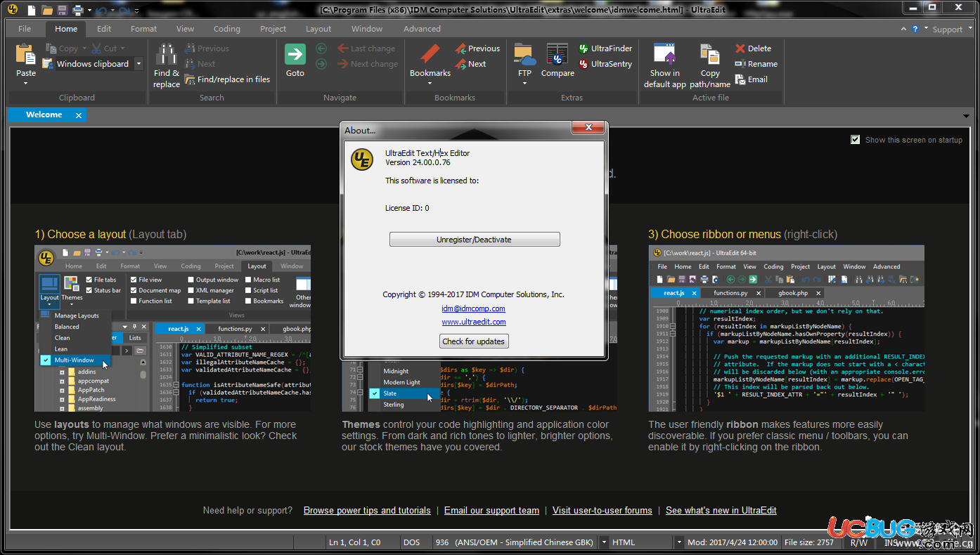Click the green Goto arrow icon
The height and width of the screenshot is (555, 980).
point(295,54)
